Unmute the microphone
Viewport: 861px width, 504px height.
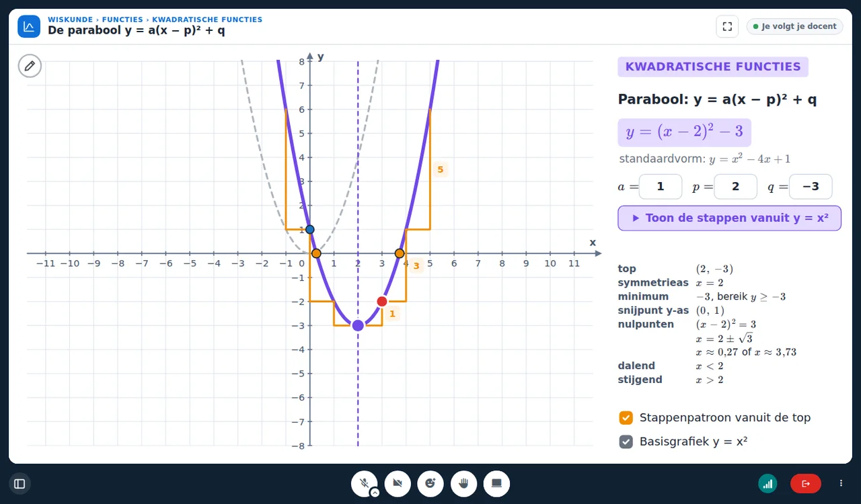364,483
